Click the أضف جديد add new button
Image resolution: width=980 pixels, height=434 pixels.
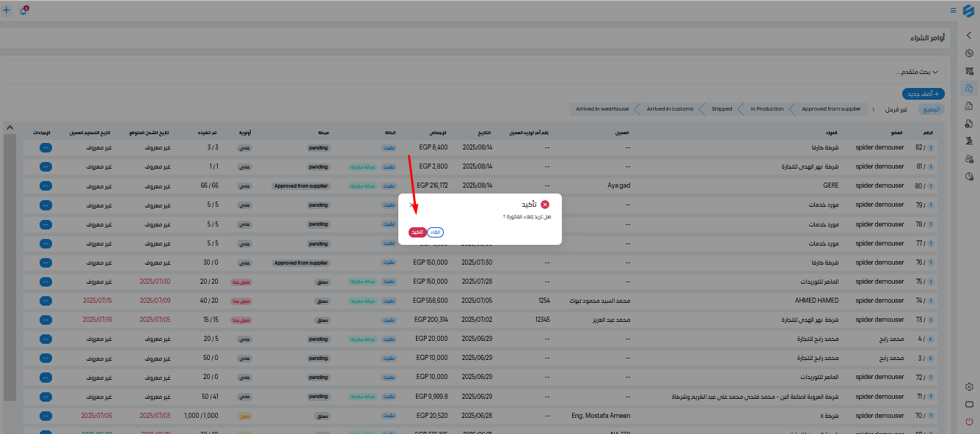923,94
